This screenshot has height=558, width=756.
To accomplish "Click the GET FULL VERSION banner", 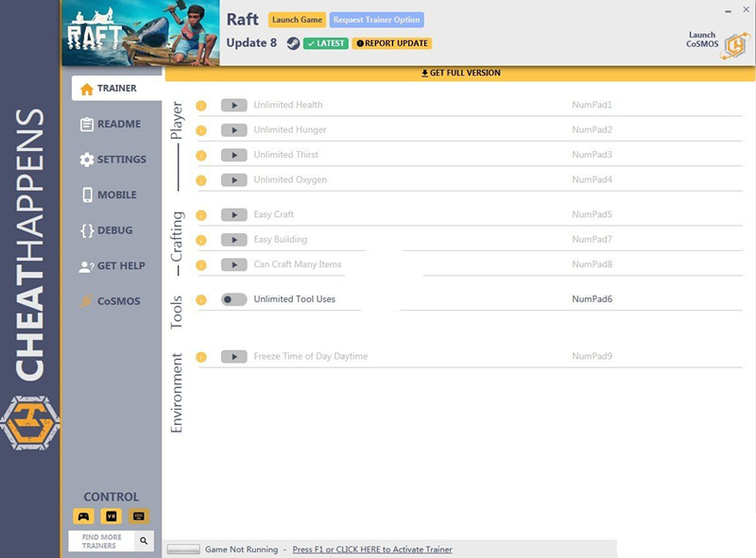I will tap(460, 74).
